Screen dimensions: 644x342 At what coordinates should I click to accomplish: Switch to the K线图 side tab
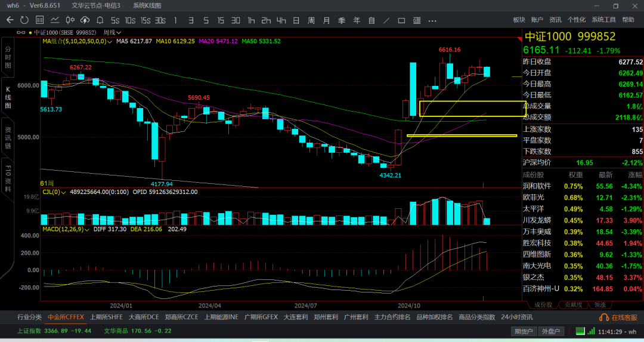click(8, 97)
